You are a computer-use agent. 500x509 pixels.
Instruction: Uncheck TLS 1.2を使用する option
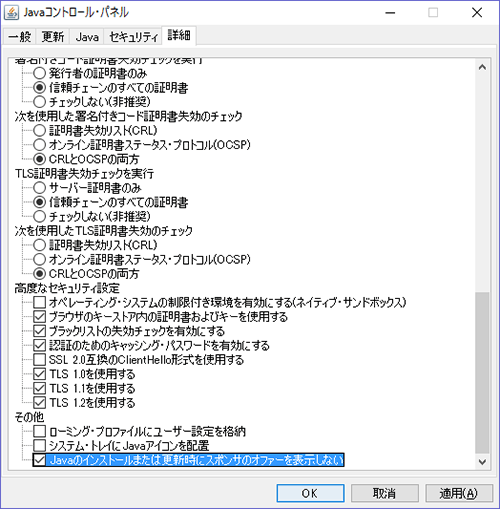click(x=39, y=403)
